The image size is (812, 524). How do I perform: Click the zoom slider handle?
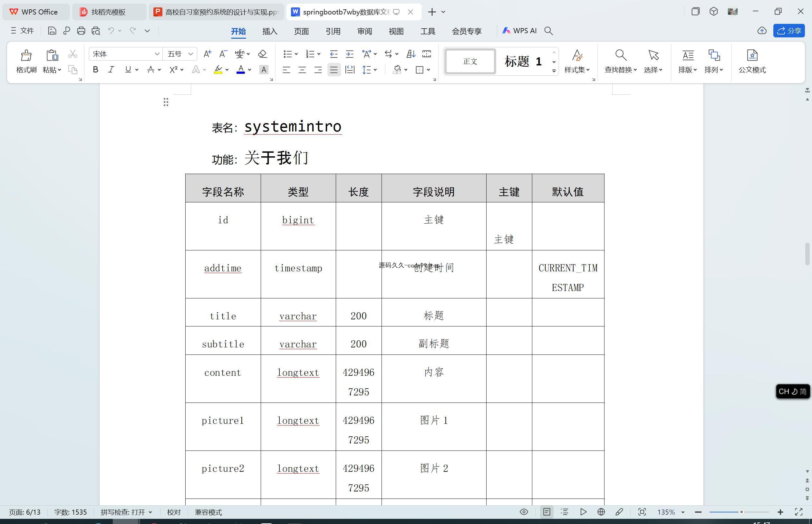tap(741, 512)
